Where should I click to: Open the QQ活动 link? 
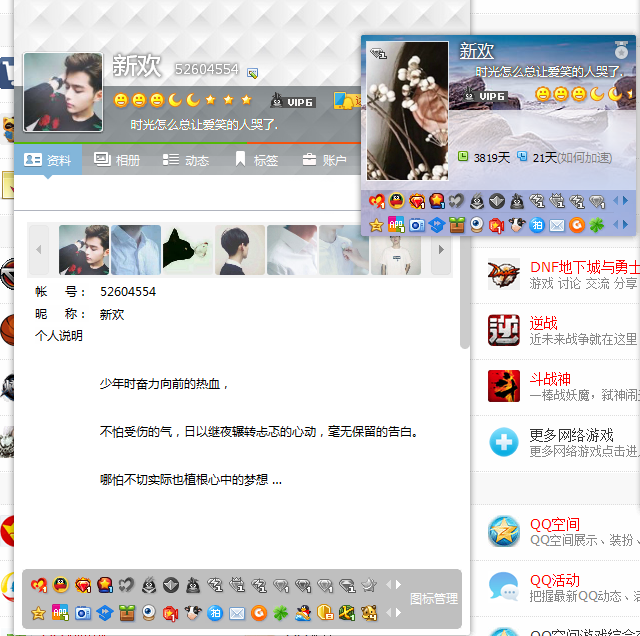(x=555, y=580)
